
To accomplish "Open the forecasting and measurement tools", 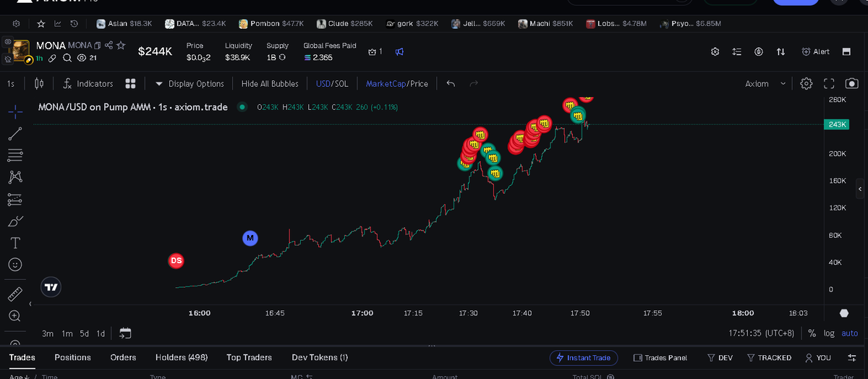I will click(x=15, y=199).
